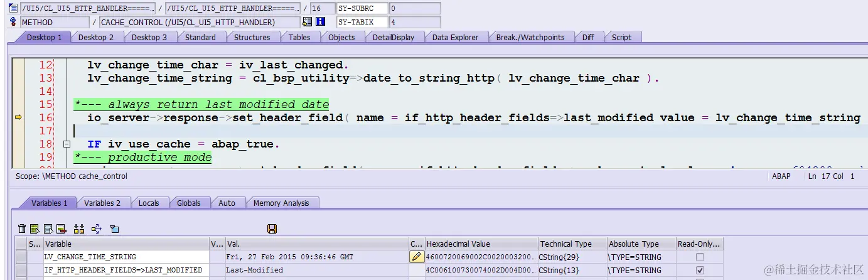Click line number 12 in the code editor

[46, 65]
